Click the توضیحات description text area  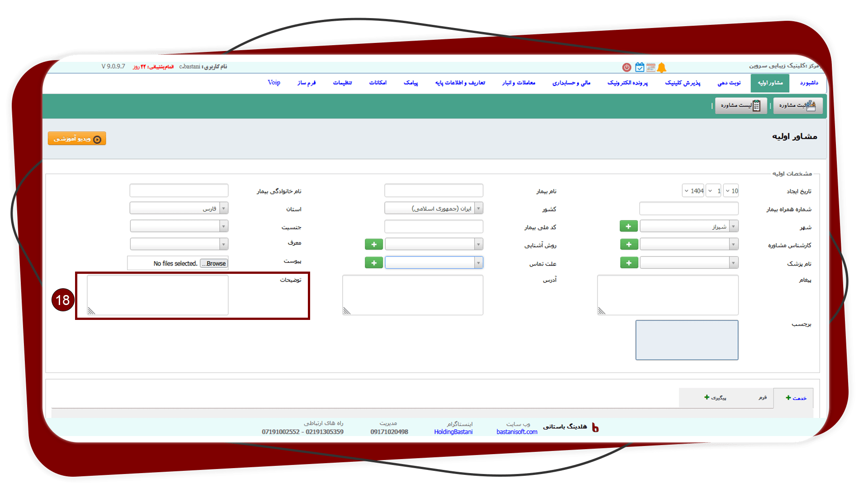click(158, 295)
